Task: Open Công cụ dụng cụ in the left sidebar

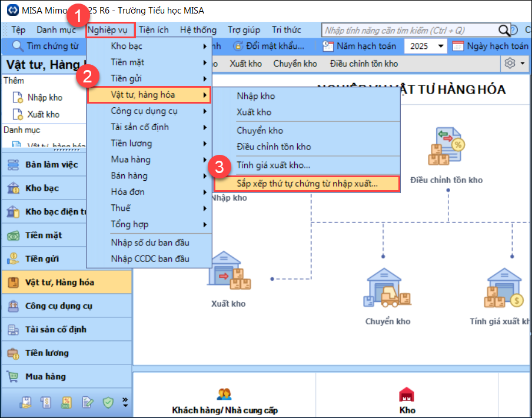Action: click(66, 306)
